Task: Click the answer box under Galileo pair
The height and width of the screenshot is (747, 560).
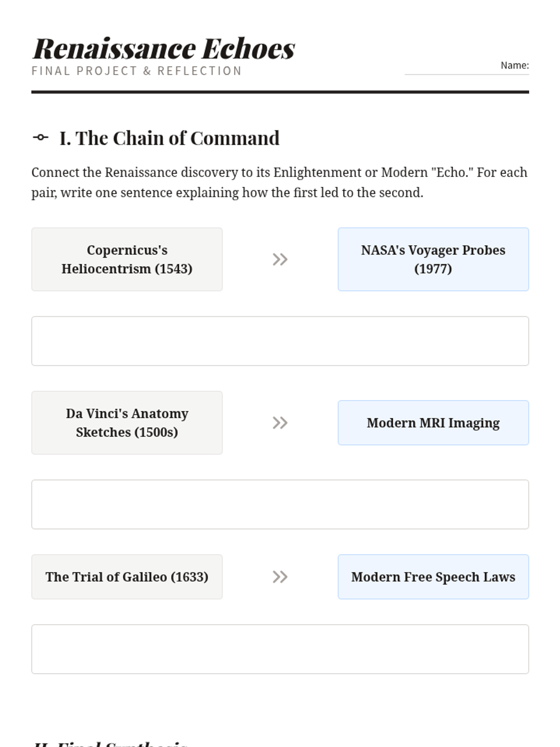Action: 280,649
